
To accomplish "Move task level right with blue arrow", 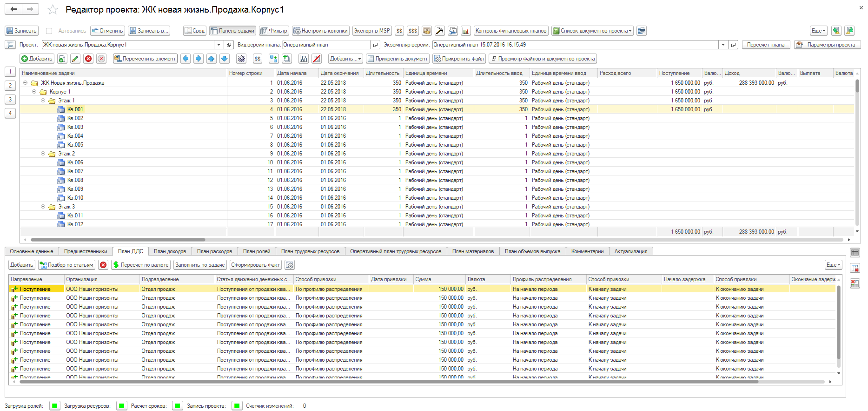I will (199, 59).
